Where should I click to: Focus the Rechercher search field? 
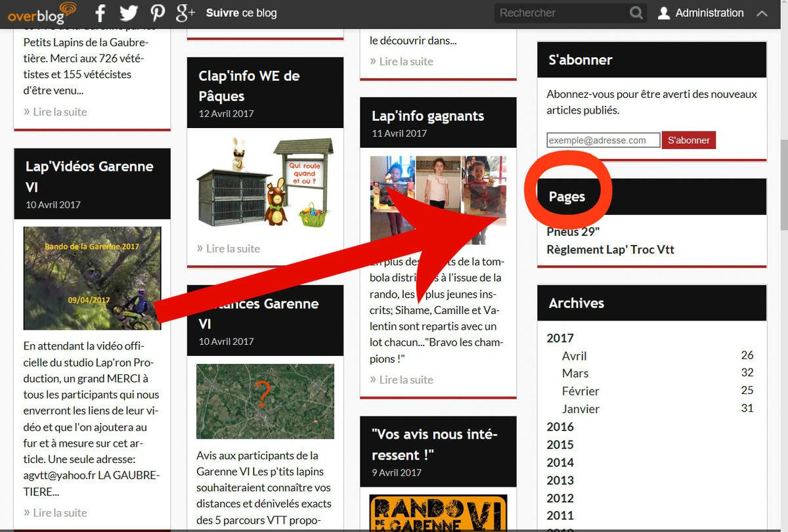pos(561,12)
